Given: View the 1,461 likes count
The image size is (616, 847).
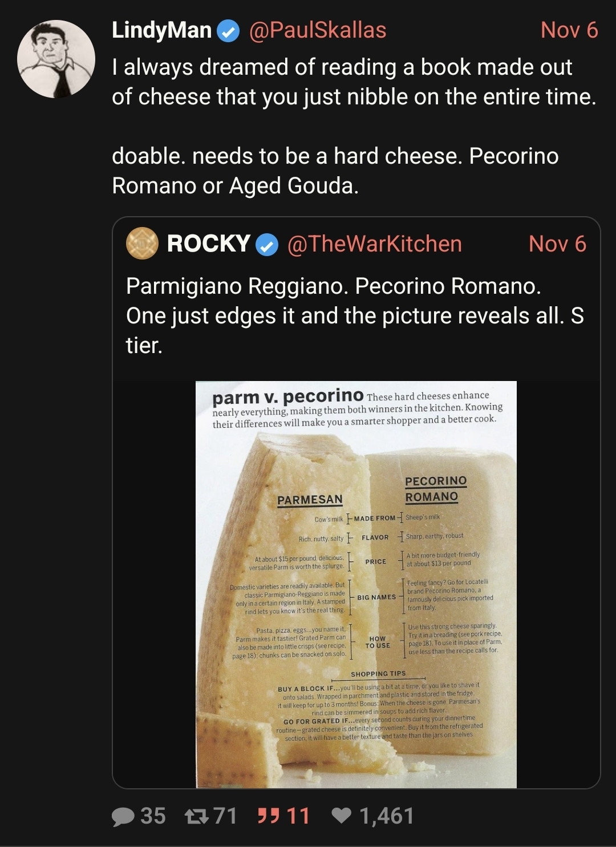Looking at the screenshot, I should tap(387, 816).
